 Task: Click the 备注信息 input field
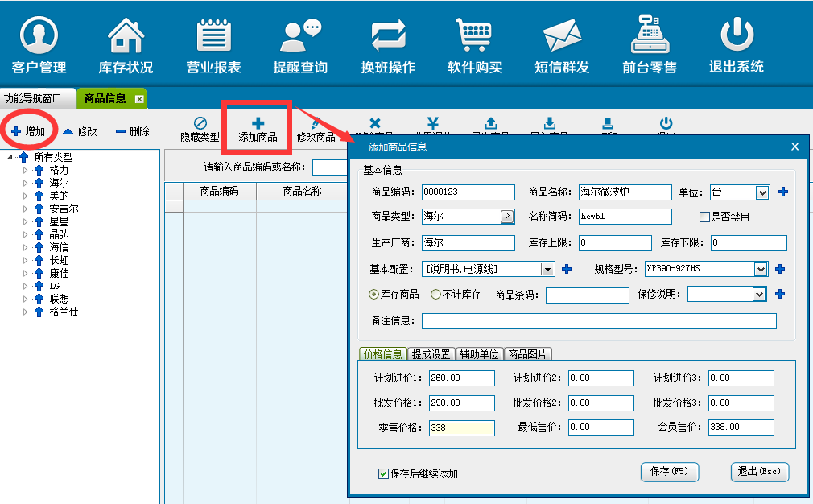[x=598, y=321]
